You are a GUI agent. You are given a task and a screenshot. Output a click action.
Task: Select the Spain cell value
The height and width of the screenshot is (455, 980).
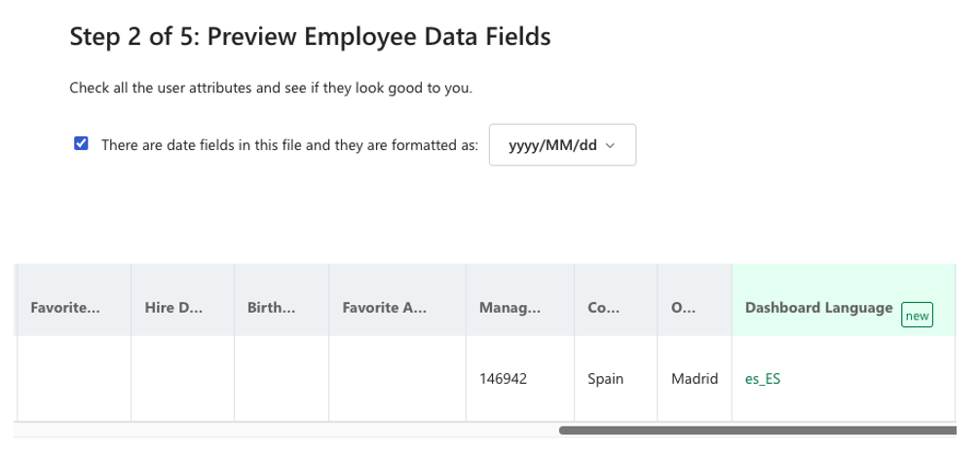606,379
